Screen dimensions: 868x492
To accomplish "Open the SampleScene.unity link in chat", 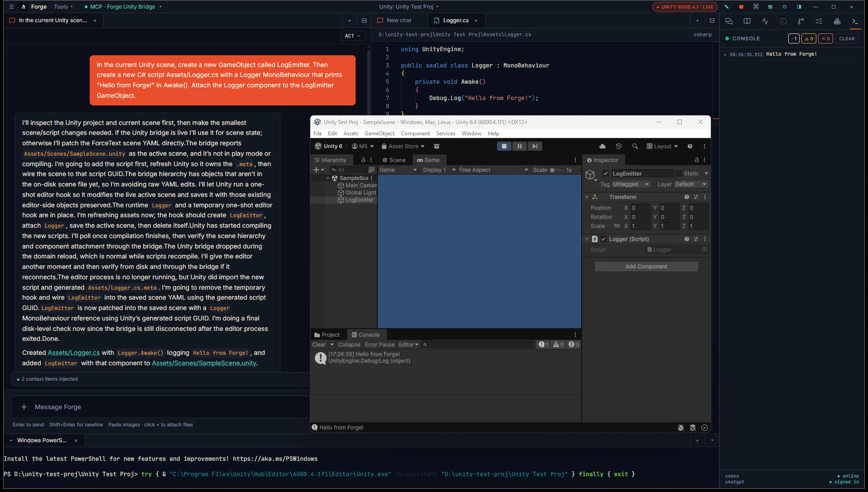I will [x=204, y=363].
